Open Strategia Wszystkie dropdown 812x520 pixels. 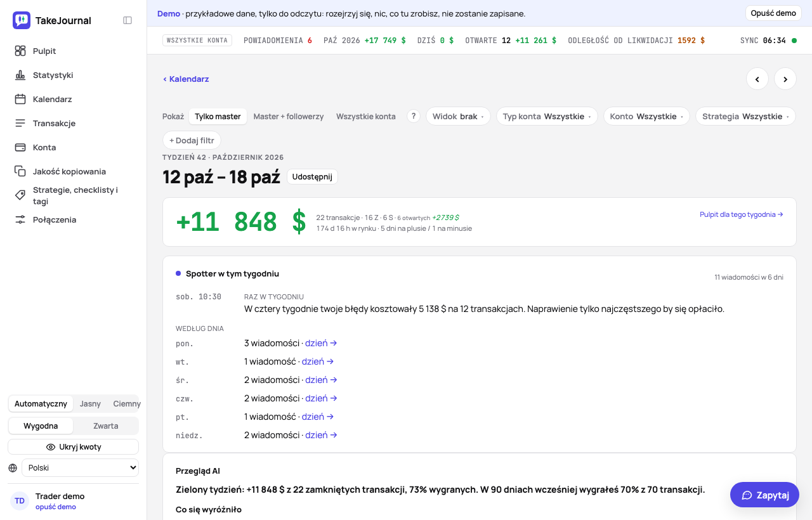(x=745, y=116)
